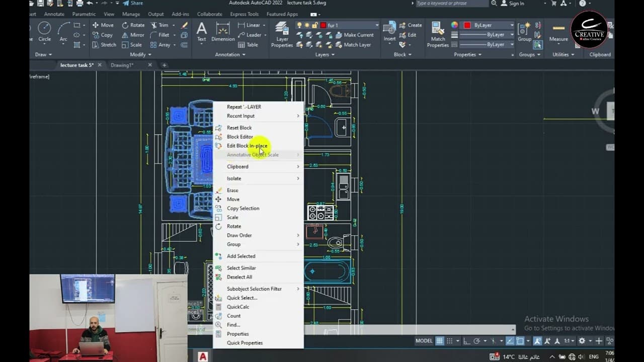This screenshot has width=644, height=362.
Task: Activate the Move command
Action: coord(103,25)
